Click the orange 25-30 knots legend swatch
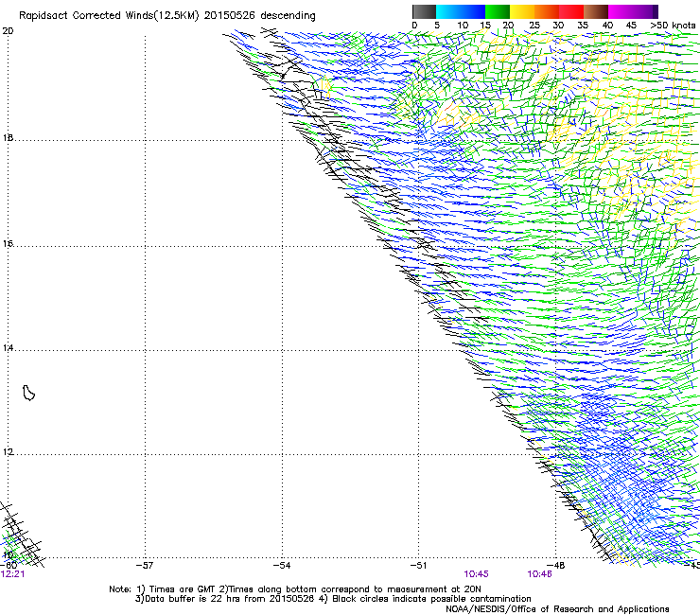The height and width of the screenshot is (615, 700). pyautogui.click(x=547, y=11)
